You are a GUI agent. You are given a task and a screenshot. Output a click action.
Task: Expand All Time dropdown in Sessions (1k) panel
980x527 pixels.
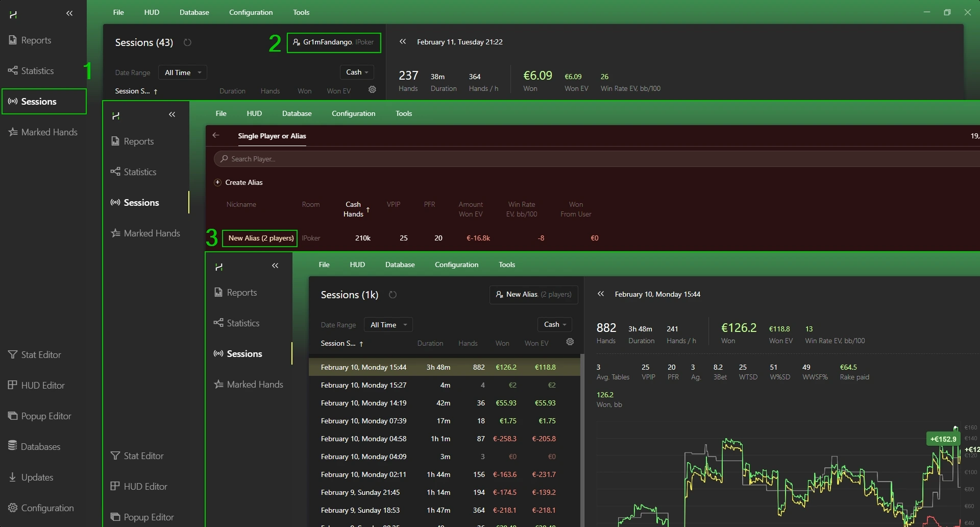click(x=388, y=325)
